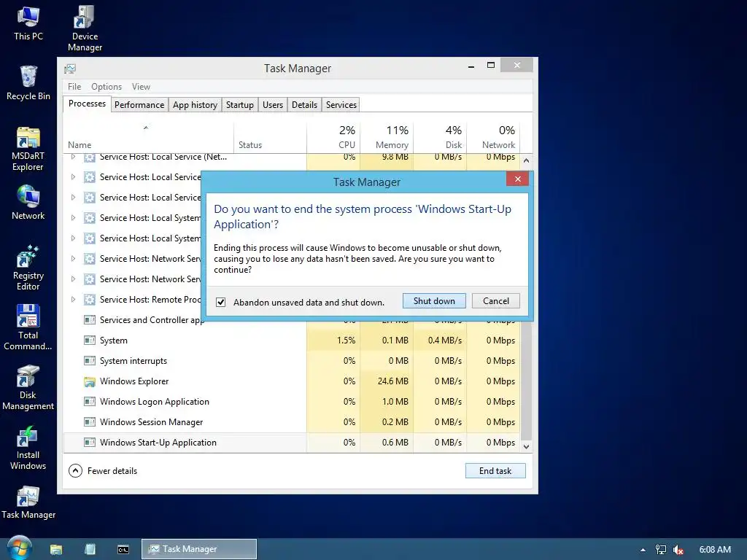Image resolution: width=747 pixels, height=560 pixels.
Task: Collapse view with Fewer details arrow
Action: tap(75, 471)
